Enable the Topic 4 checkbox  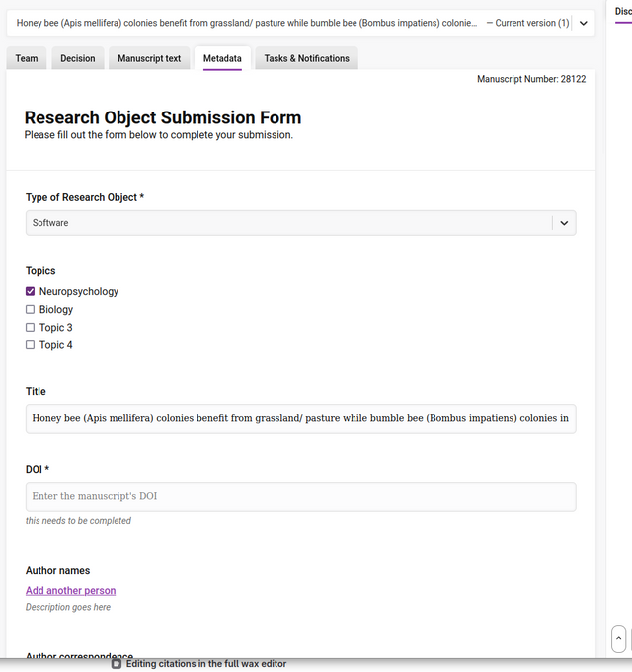pyautogui.click(x=30, y=345)
